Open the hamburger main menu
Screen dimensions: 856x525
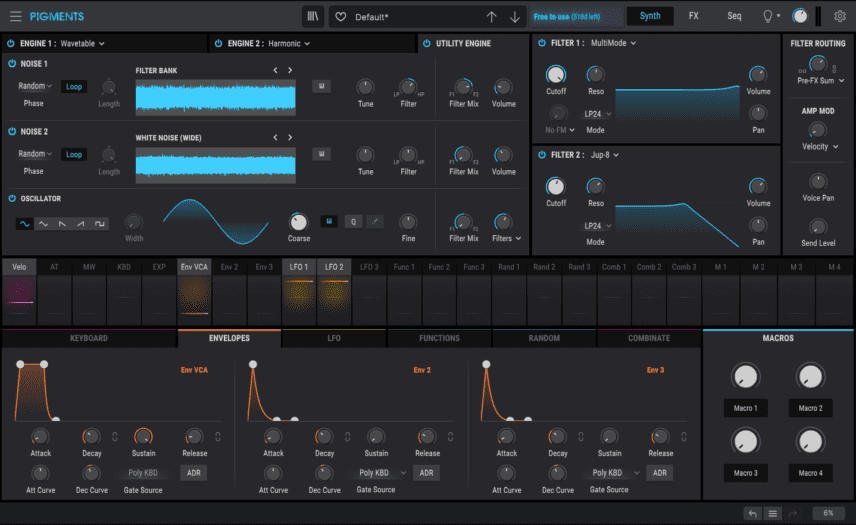coord(16,16)
